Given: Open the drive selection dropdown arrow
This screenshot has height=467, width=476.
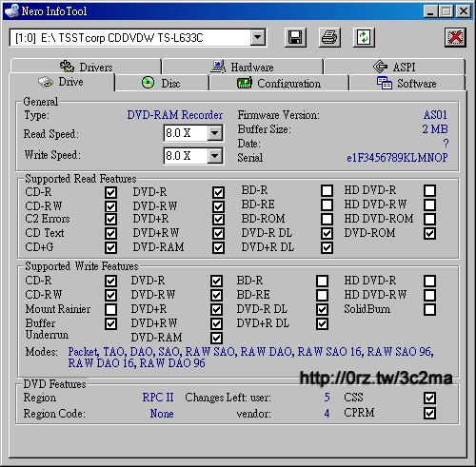Looking at the screenshot, I should (x=258, y=38).
